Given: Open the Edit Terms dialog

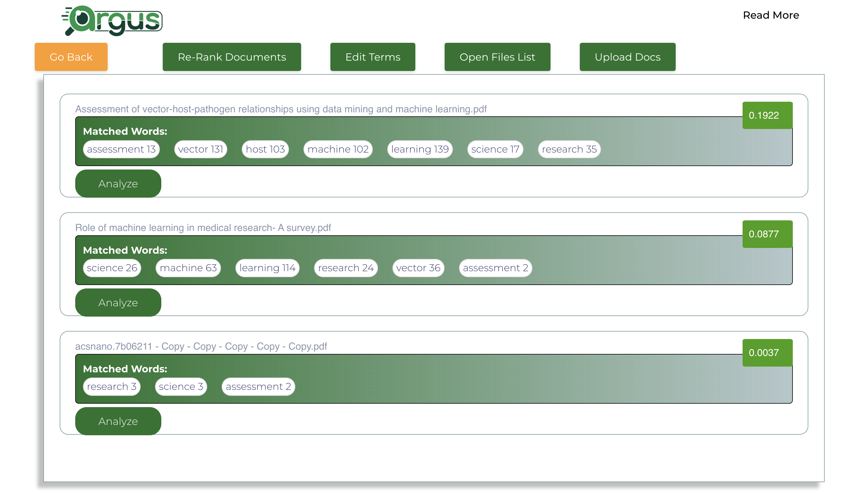Looking at the screenshot, I should click(x=373, y=57).
